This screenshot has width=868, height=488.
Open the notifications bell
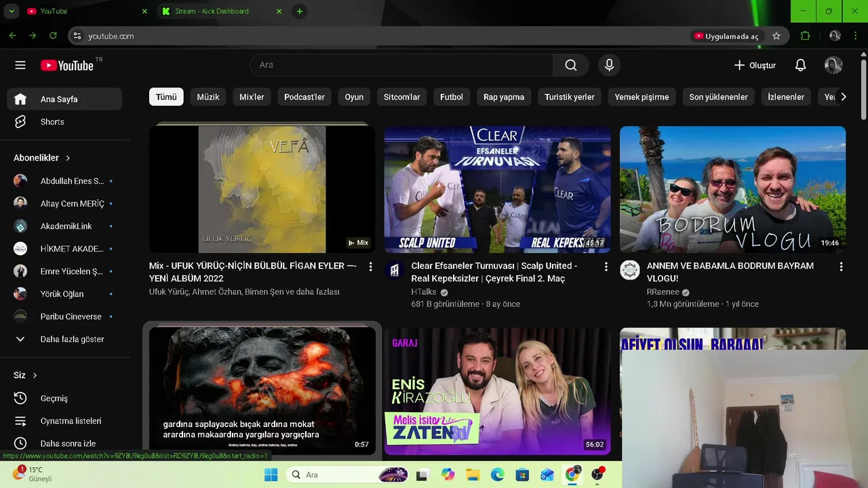click(x=801, y=65)
